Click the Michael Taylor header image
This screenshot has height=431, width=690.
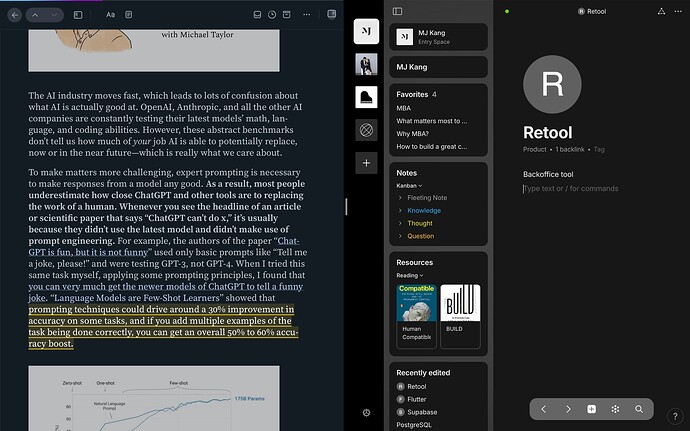click(154, 50)
